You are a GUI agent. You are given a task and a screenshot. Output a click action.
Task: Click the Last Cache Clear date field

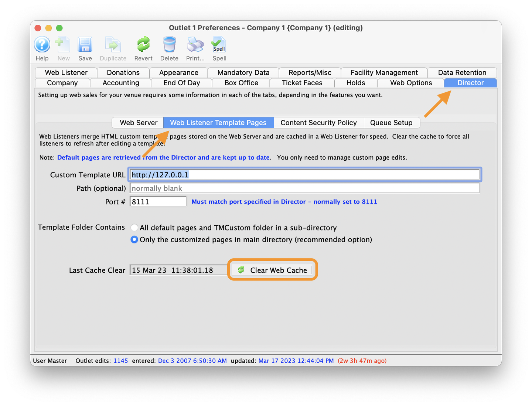pos(178,270)
